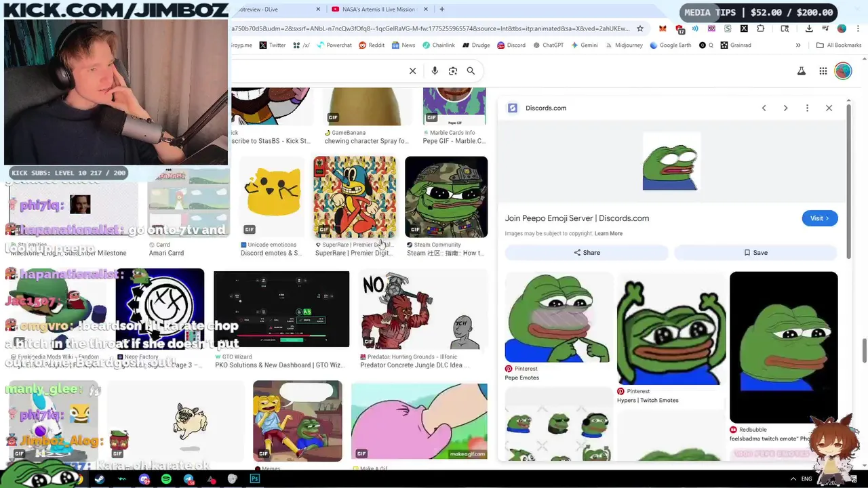Open the Google apps grid
Image resolution: width=868 pixels, height=488 pixels.
click(823, 71)
